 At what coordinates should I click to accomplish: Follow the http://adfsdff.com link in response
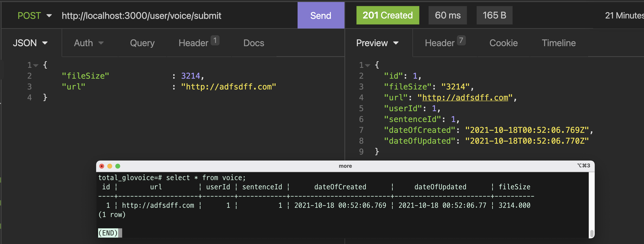point(465,98)
